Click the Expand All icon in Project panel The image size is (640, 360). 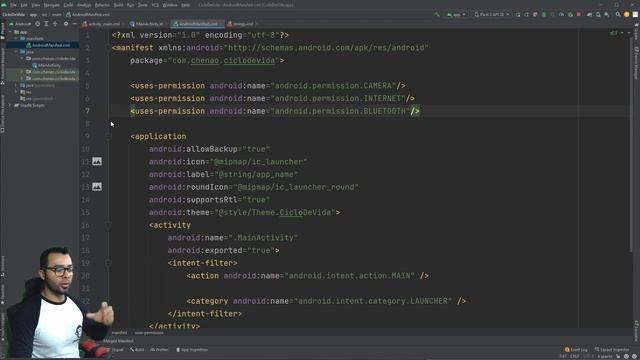click(x=46, y=24)
